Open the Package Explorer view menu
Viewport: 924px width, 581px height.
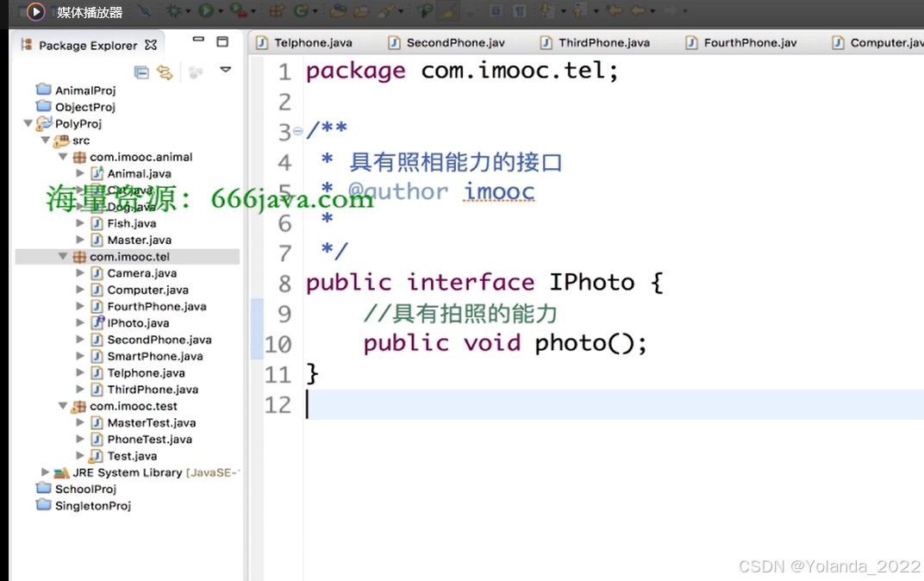(x=225, y=70)
